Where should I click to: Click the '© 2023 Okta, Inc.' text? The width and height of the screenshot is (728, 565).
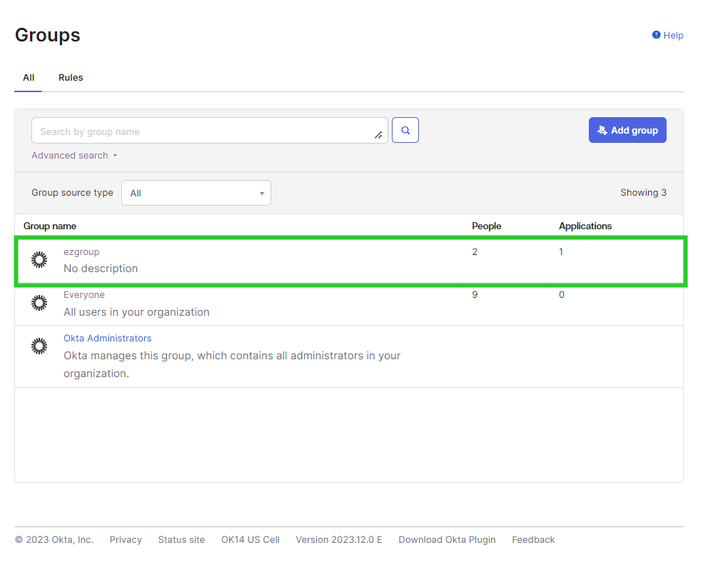[54, 539]
